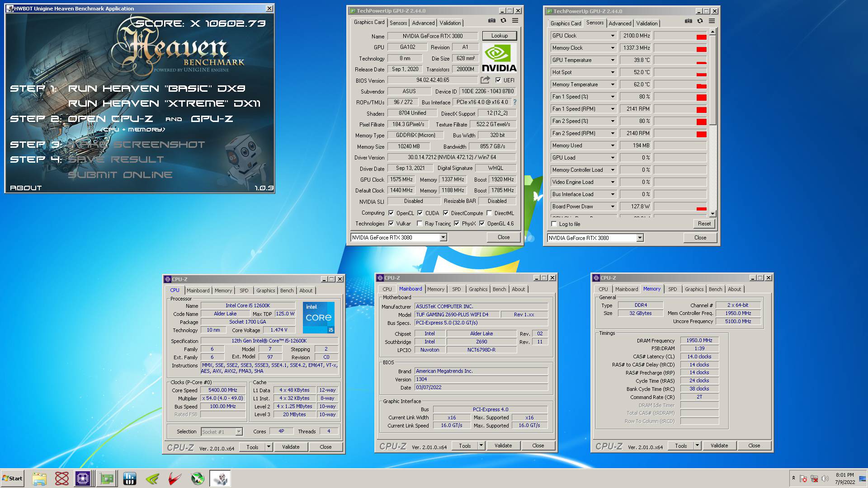Click the Fan 1 Speed (%) sensor graph
Viewport: 868px width, 488px height.
click(x=680, y=97)
